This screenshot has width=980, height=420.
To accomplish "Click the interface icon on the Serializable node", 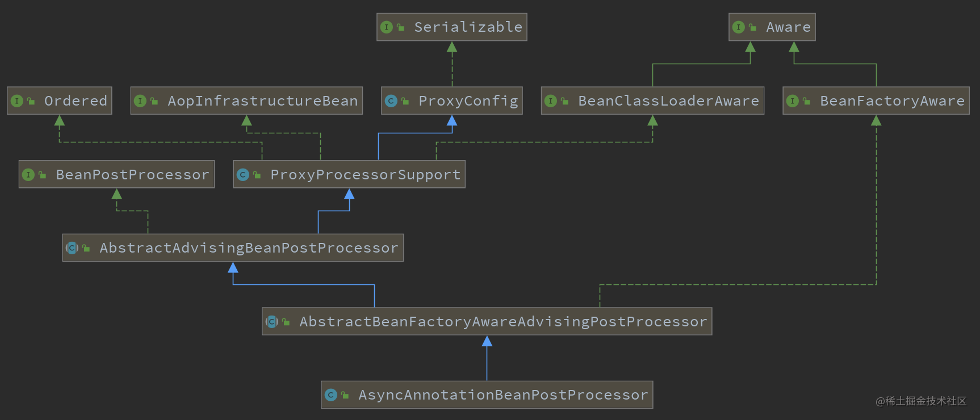I will coord(387,27).
